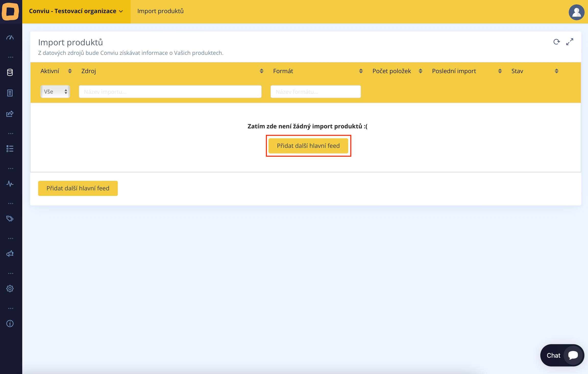The image size is (588, 374).
Task: Open the document list sidebar icon
Action: [10, 93]
